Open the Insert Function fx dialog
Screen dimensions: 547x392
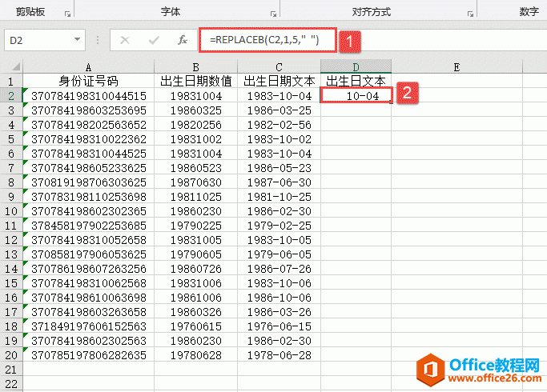point(183,41)
